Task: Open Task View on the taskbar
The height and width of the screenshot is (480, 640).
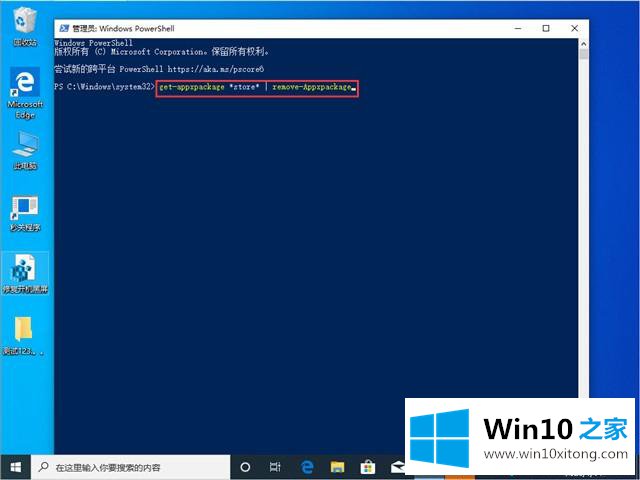Action: coord(275,467)
